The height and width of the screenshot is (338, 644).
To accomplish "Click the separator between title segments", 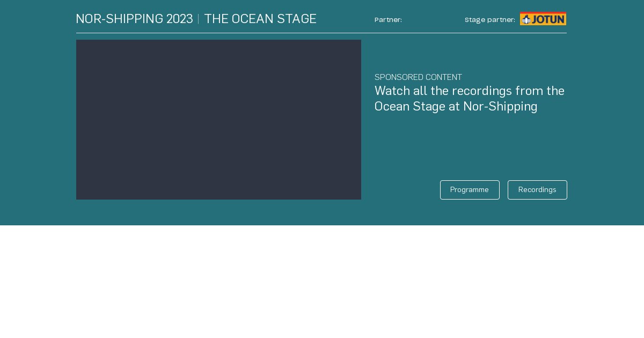I will 199,19.
